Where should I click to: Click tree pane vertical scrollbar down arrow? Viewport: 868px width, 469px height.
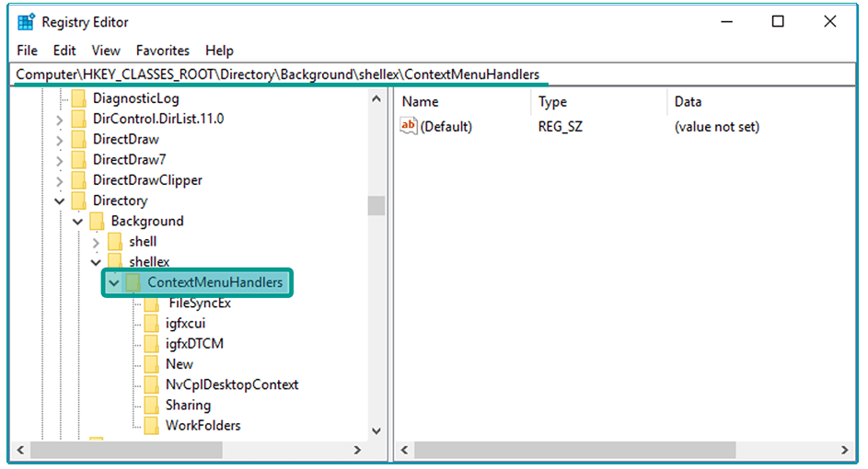(x=376, y=431)
